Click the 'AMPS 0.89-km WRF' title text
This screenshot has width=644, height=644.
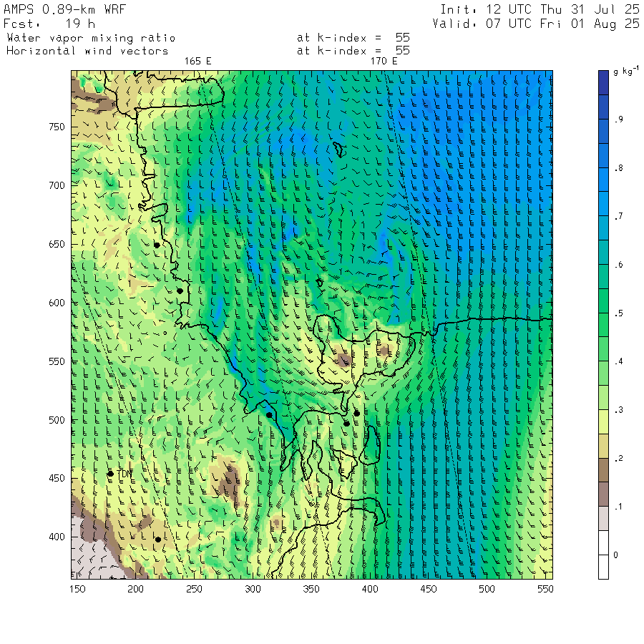[x=64, y=9]
